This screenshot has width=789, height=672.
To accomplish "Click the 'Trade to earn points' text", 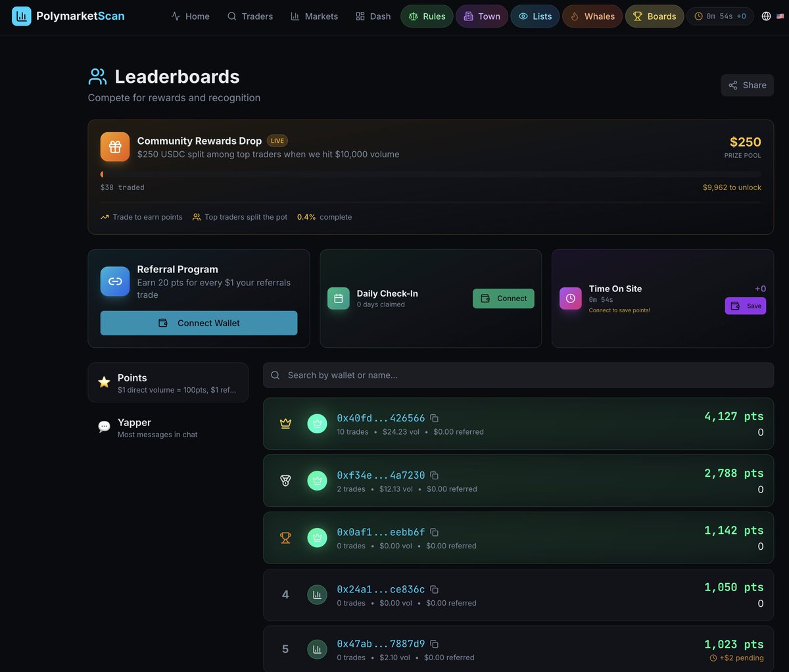I will [x=147, y=217].
